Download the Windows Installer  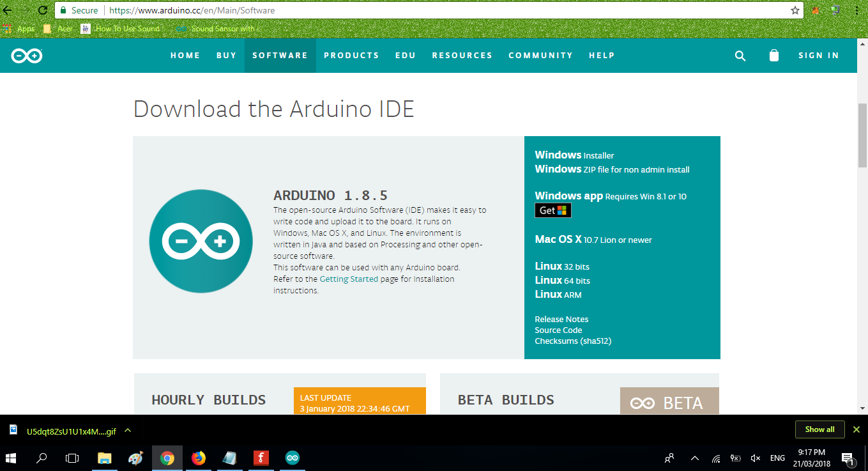574,155
